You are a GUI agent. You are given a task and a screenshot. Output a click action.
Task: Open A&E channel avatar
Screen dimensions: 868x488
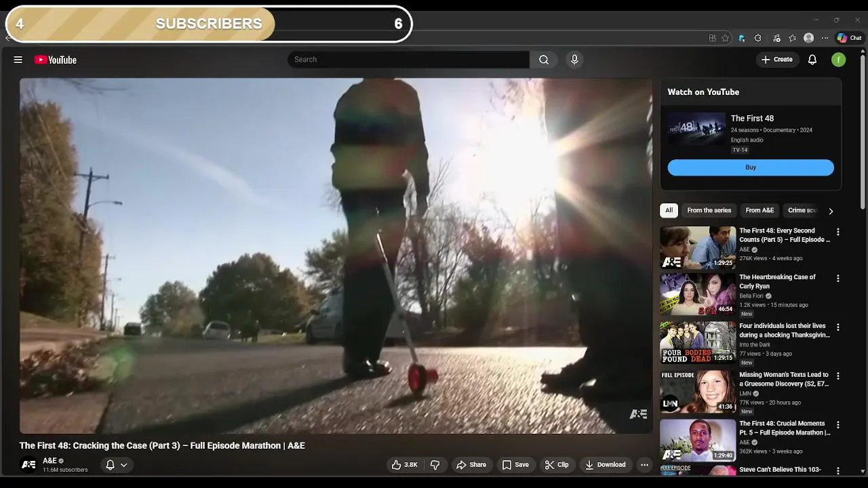coord(28,465)
